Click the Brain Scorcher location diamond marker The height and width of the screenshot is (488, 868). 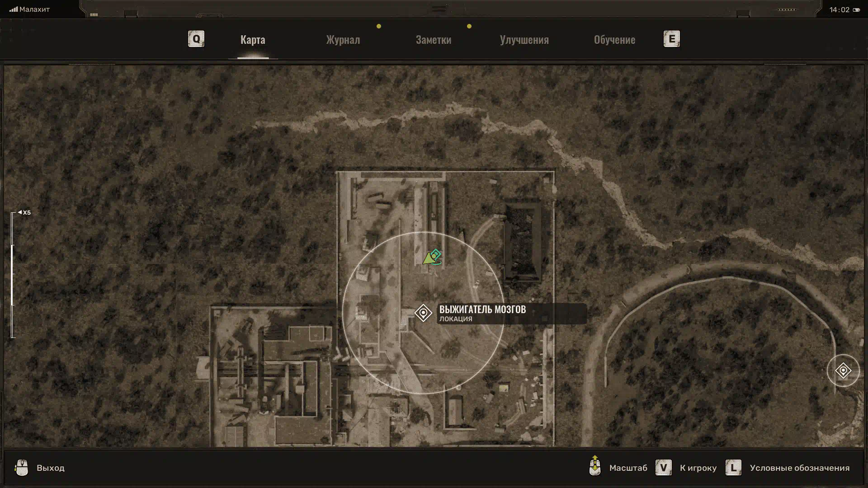click(x=423, y=313)
